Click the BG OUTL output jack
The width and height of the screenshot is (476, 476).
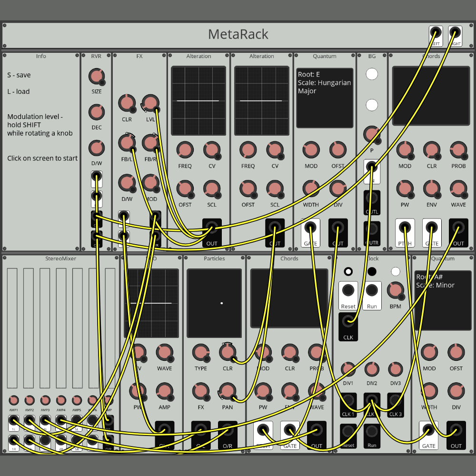(372, 198)
